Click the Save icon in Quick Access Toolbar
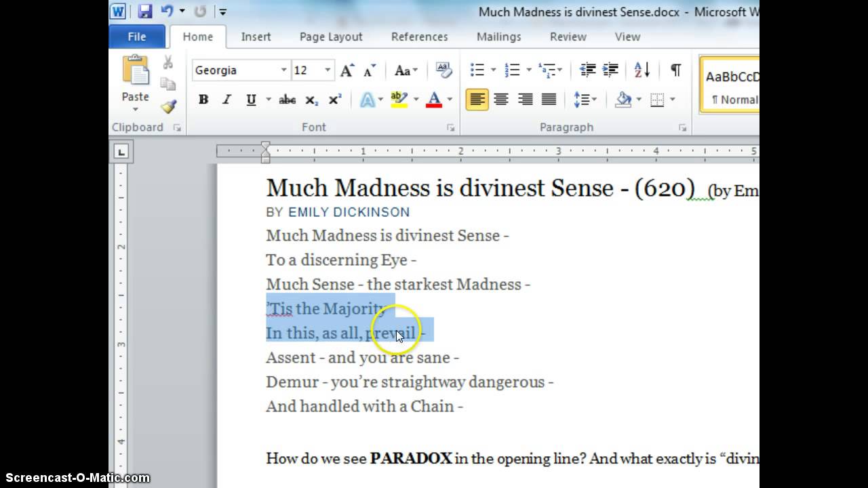This screenshot has width=868, height=488. (x=144, y=12)
